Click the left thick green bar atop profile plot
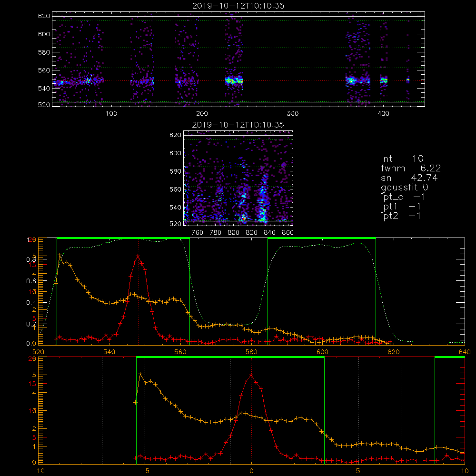Screen dimensions: 476x476 [x=123, y=238]
